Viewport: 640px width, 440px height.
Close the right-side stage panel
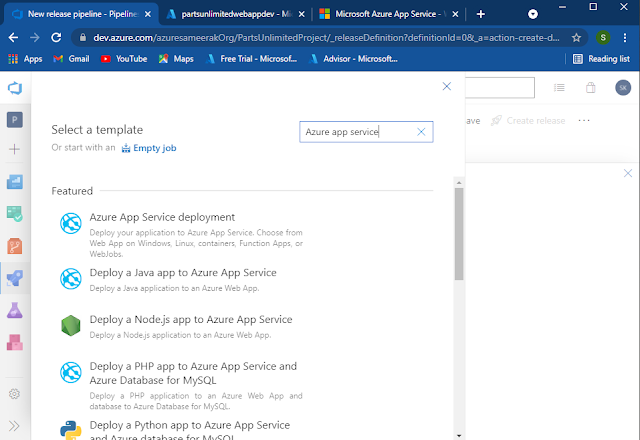point(628,173)
